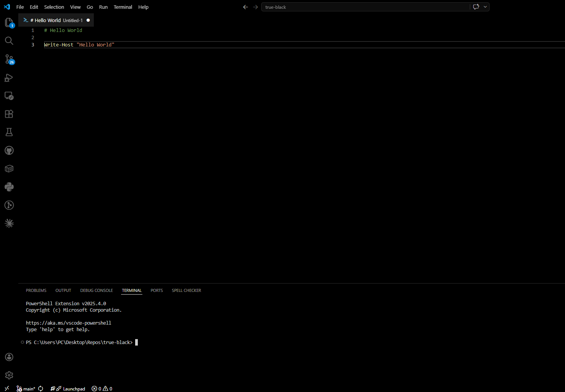Viewport: 565px width, 392px height.
Task: Open the View menu
Action: click(75, 7)
